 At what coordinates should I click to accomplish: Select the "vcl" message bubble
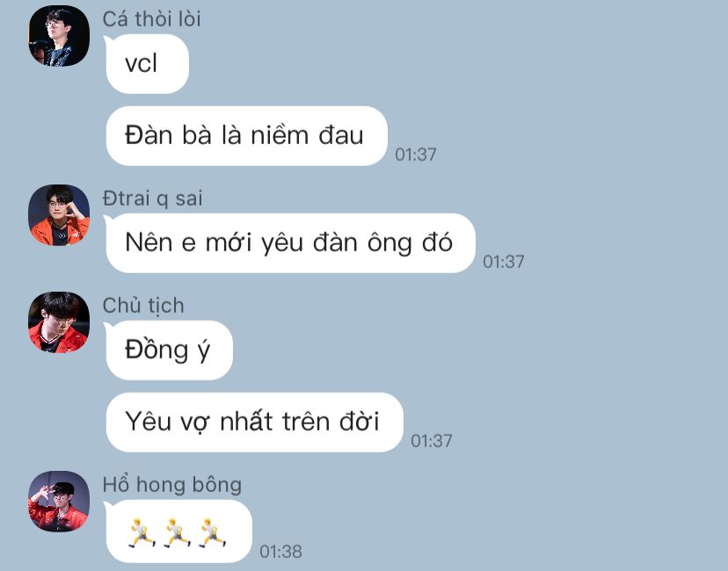(147, 64)
